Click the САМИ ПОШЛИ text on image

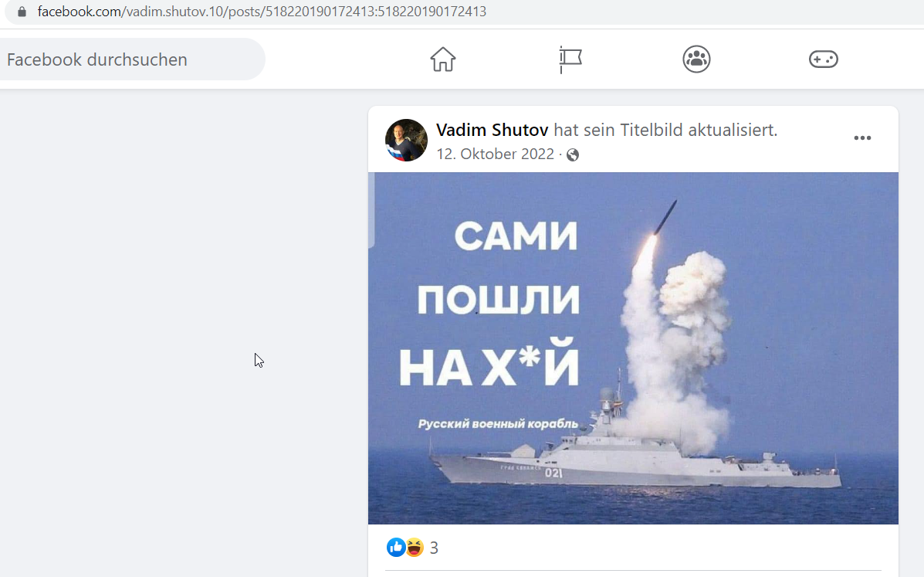click(498, 268)
